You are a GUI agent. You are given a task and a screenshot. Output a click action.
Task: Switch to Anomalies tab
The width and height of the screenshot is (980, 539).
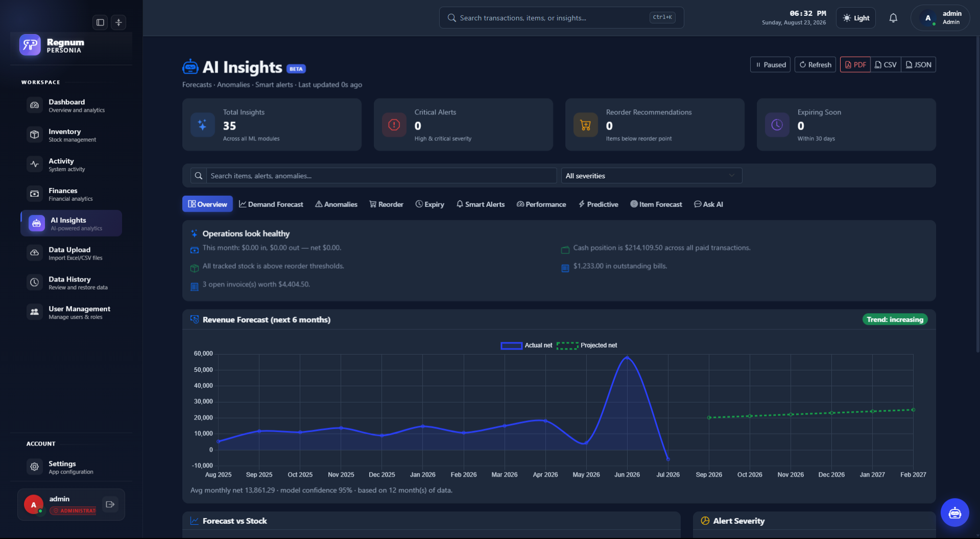click(x=336, y=204)
